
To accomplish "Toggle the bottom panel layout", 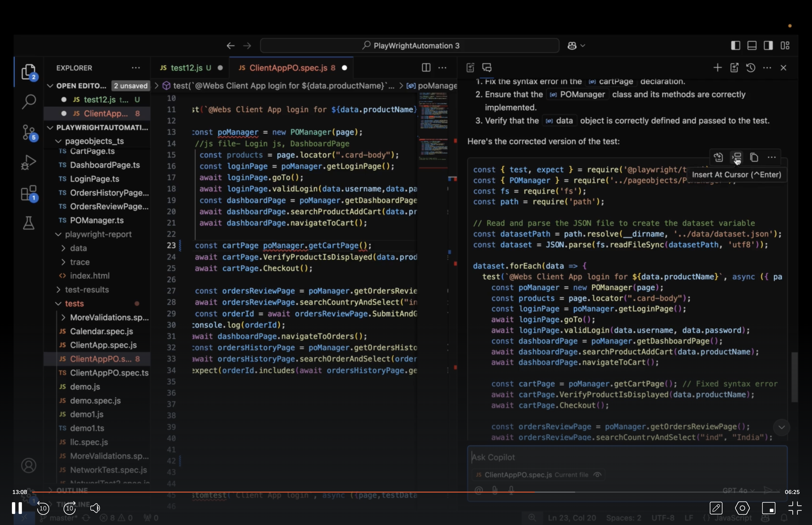I will (x=752, y=45).
